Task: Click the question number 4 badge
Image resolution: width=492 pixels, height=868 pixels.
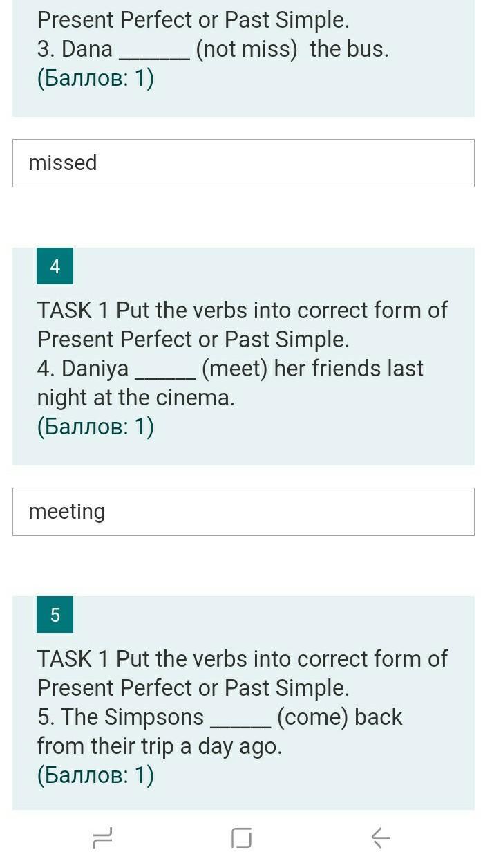Action: (x=55, y=266)
